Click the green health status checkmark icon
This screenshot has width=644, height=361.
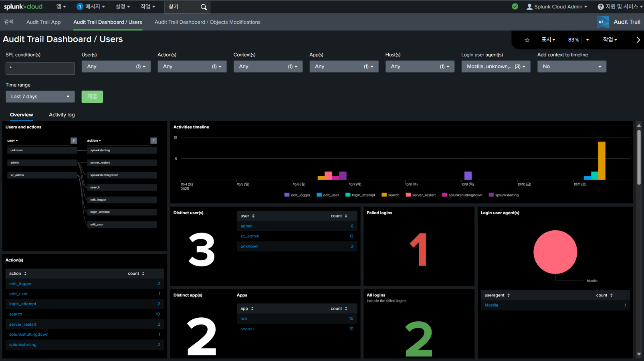tap(515, 6)
